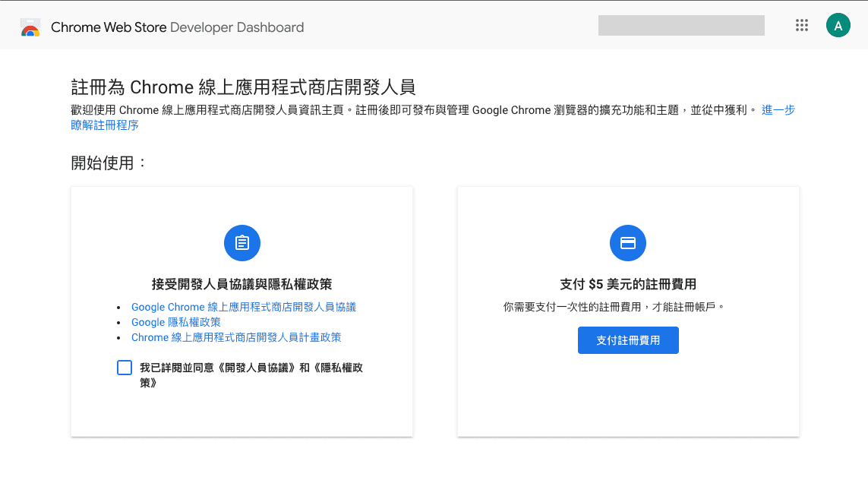The image size is (868, 480).
Task: Click the blue clipboard agreement icon
Action: click(x=241, y=243)
